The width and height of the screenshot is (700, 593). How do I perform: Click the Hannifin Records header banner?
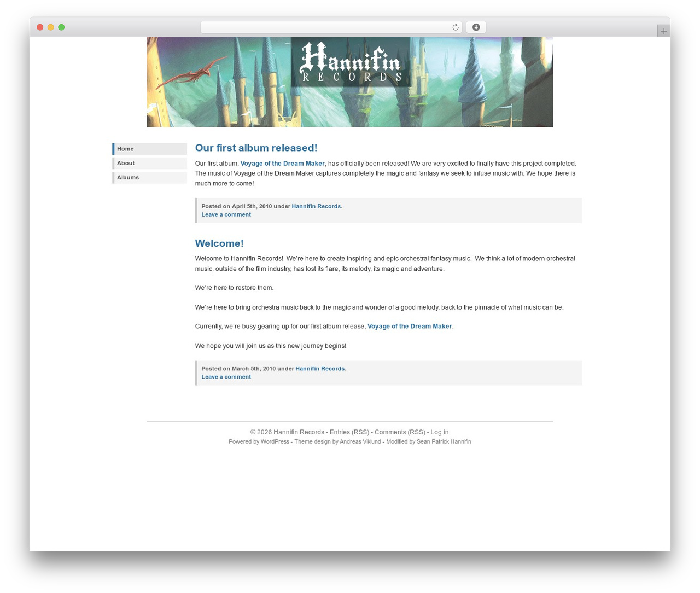pos(350,82)
